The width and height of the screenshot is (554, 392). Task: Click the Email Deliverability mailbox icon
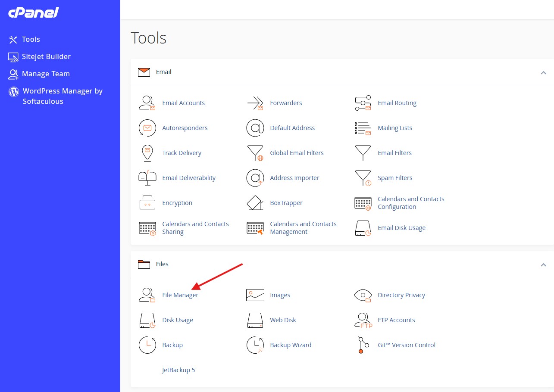tap(147, 178)
